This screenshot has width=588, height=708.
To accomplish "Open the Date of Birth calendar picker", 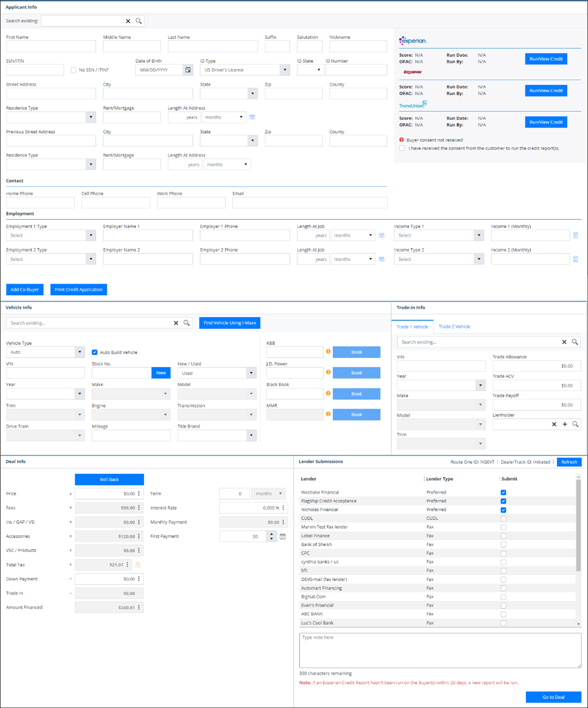I will [x=188, y=69].
